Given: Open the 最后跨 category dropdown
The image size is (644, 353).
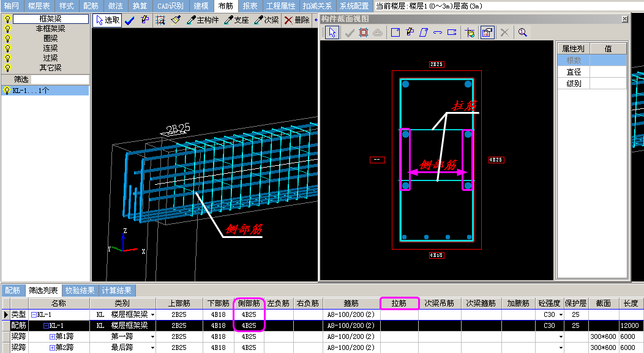Looking at the screenshot, I should tap(152, 348).
